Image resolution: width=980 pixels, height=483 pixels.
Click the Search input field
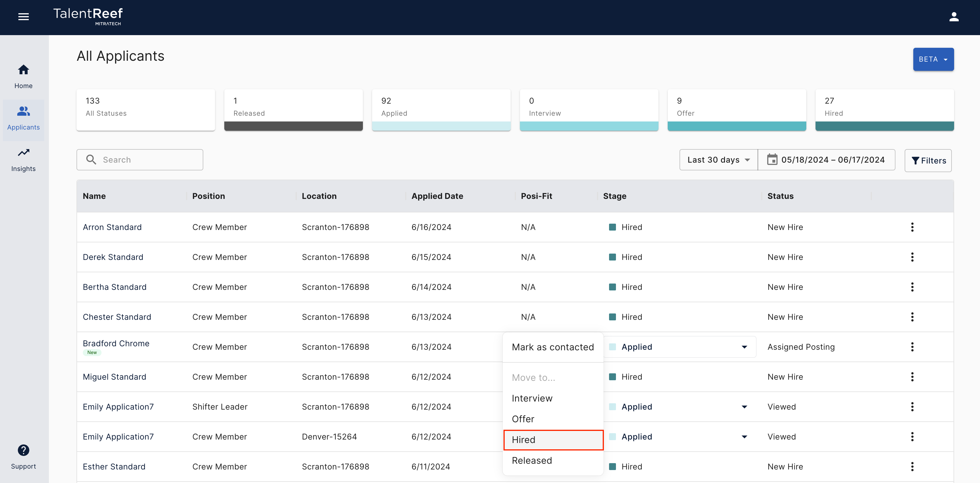coord(140,159)
